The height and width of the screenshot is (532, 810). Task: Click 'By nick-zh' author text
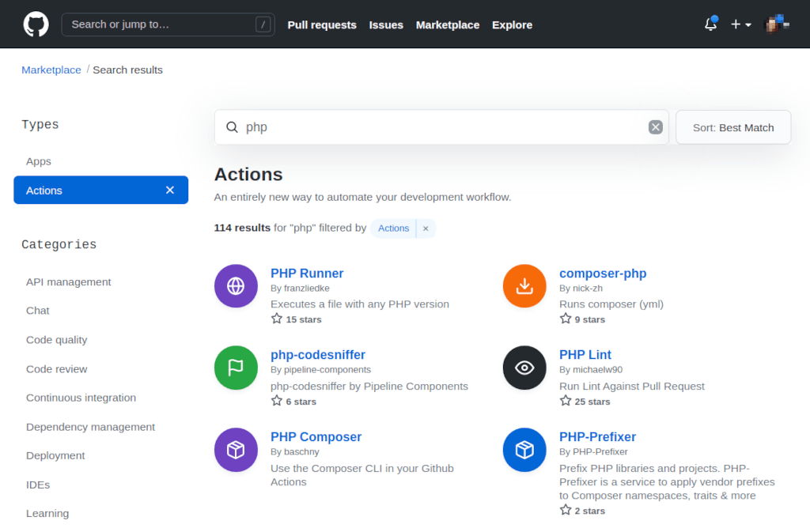point(581,288)
